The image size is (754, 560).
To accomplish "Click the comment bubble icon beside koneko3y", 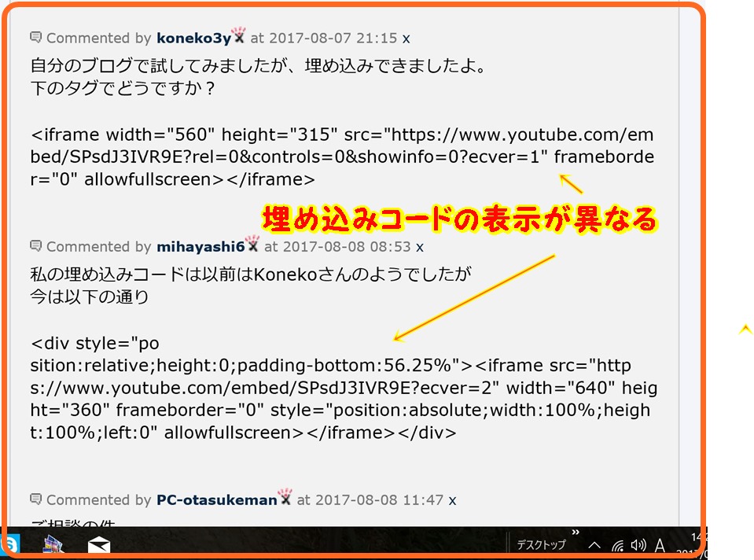I will pos(35,37).
